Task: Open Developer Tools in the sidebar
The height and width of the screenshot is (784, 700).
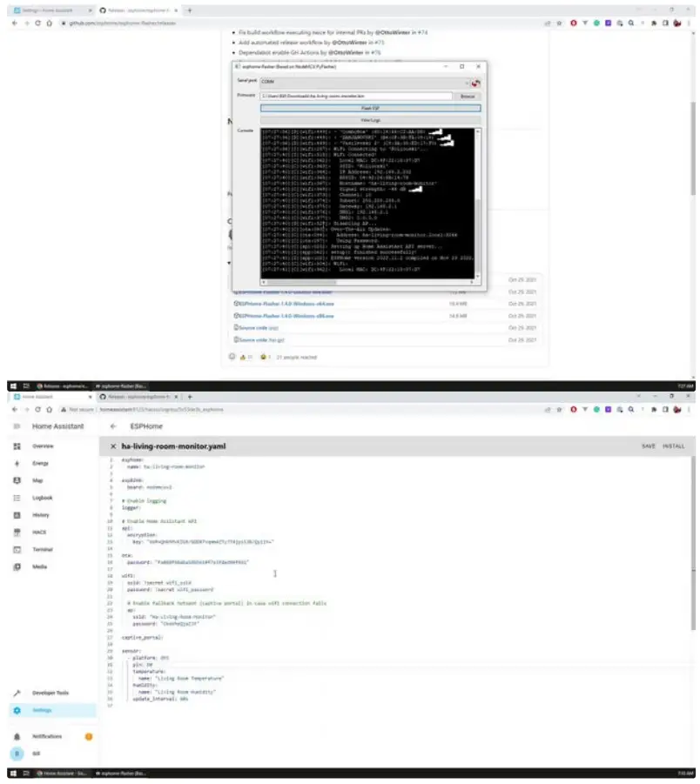Action: [x=50, y=693]
